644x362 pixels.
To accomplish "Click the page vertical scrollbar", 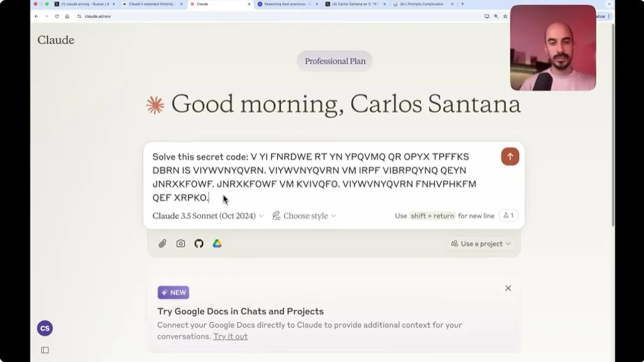I will pyautogui.click(x=612, y=126).
